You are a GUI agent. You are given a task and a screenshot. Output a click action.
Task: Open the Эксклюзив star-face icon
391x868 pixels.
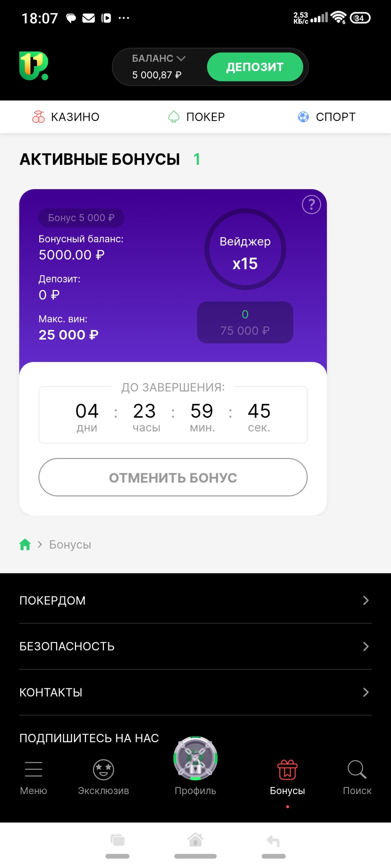[104, 770]
